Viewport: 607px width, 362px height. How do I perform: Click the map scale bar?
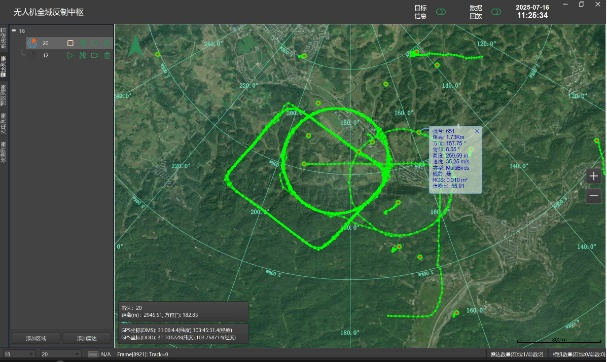tap(559, 341)
